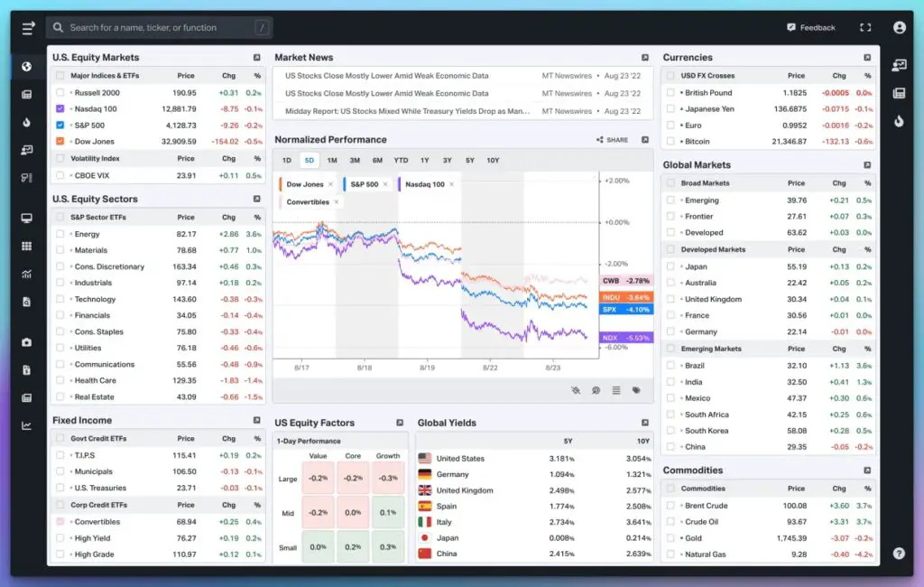Click the Feedback button
Viewport: 924px width, 587px height.
pyautogui.click(x=810, y=28)
